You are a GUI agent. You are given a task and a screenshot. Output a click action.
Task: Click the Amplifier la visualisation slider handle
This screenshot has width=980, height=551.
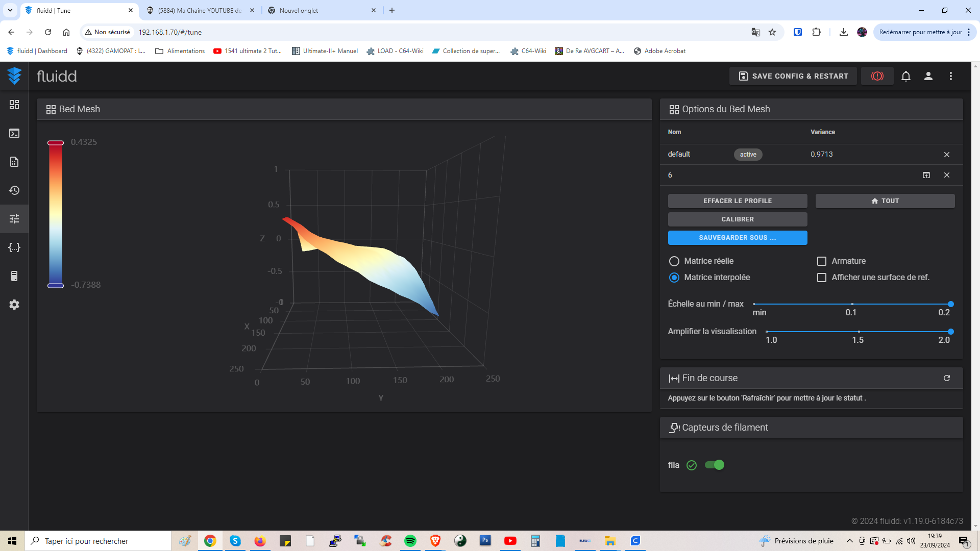pyautogui.click(x=950, y=332)
